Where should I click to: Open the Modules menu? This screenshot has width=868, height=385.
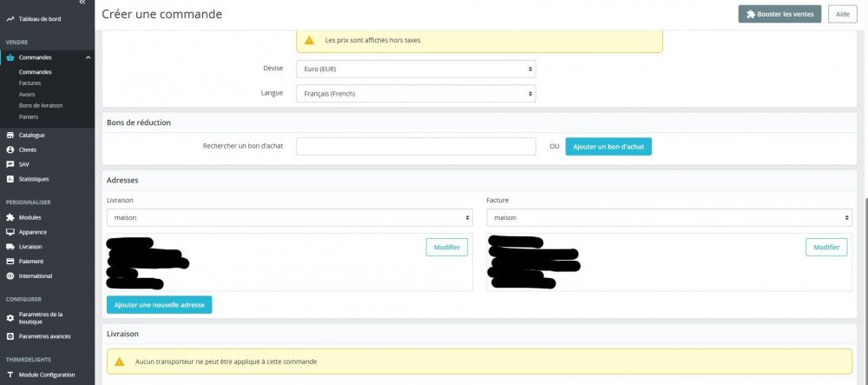click(30, 218)
